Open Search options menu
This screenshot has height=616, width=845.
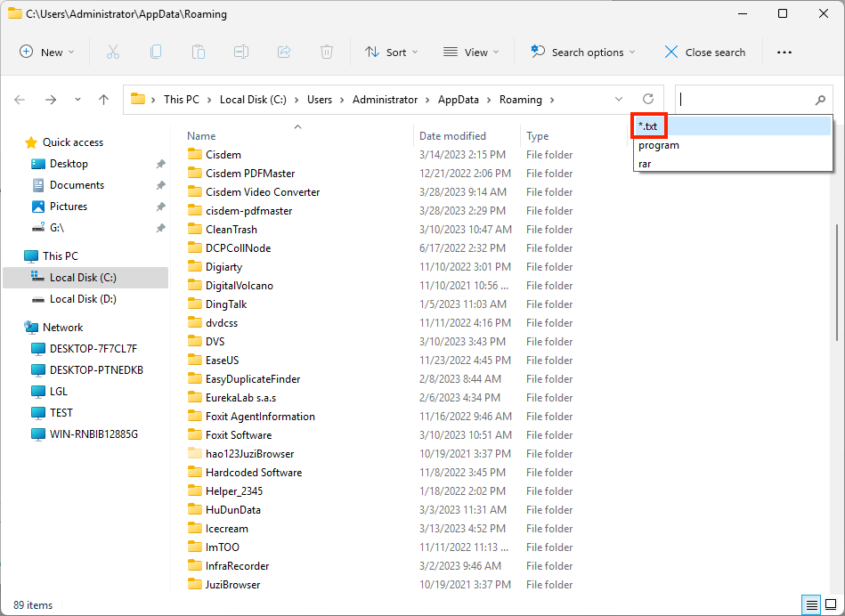tap(581, 52)
